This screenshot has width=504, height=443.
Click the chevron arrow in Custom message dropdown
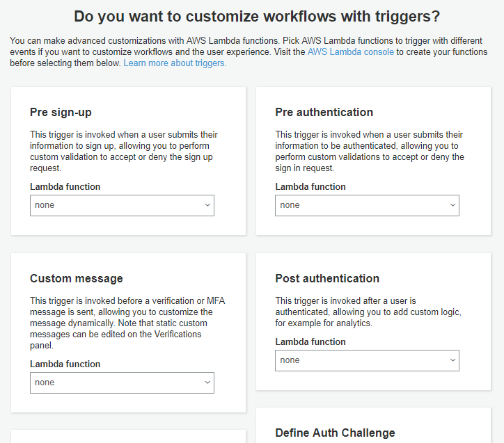point(207,382)
